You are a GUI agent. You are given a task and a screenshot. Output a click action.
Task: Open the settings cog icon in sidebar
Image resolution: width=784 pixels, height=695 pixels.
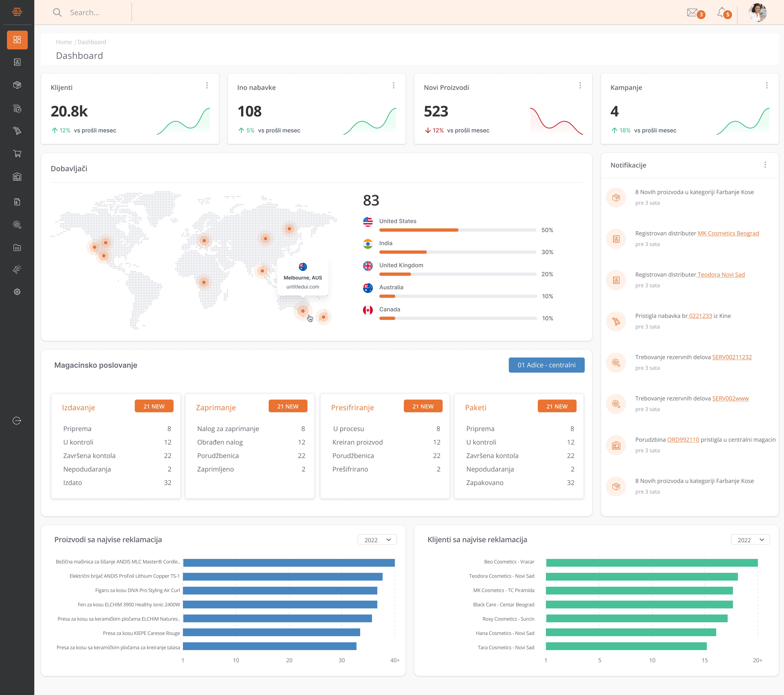[17, 292]
